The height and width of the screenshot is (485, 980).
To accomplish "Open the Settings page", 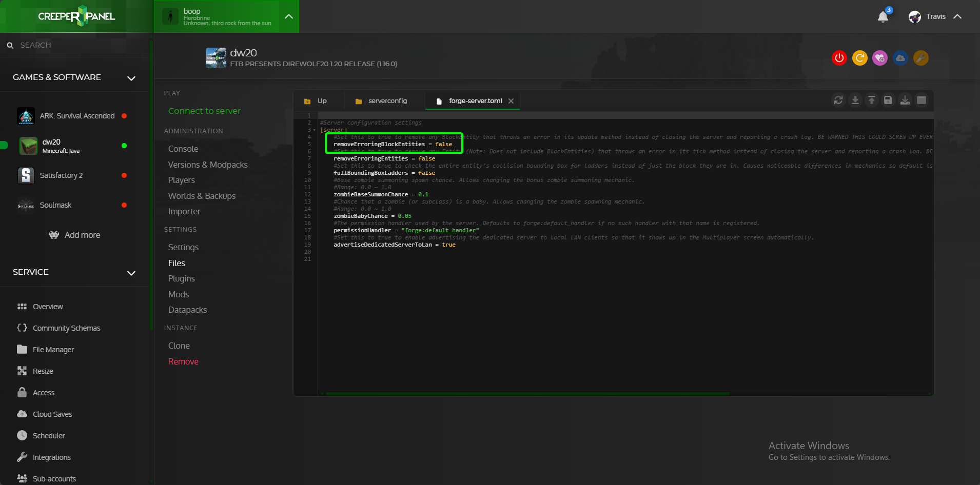I will [x=183, y=247].
